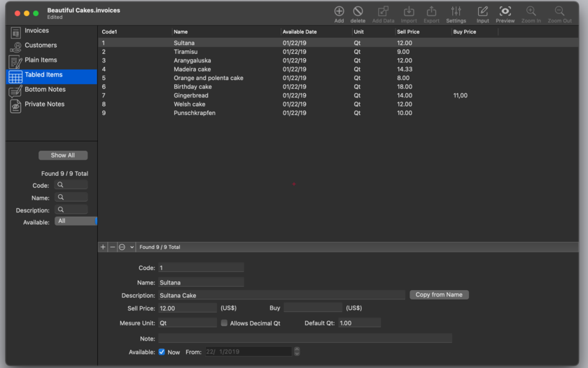Click the Import toolbar icon
Image resolution: width=588 pixels, height=368 pixels.
point(409,11)
